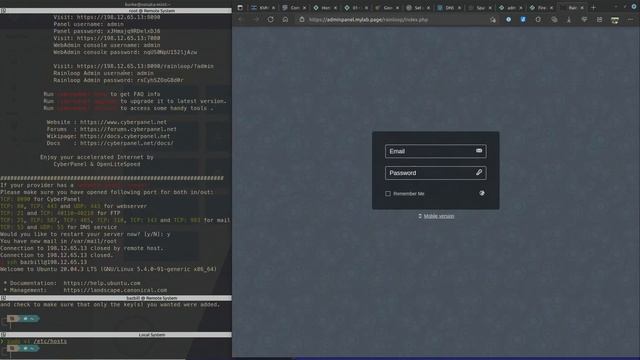
Task: Click the bazbill @ Remote System pane title
Action: coord(151,298)
